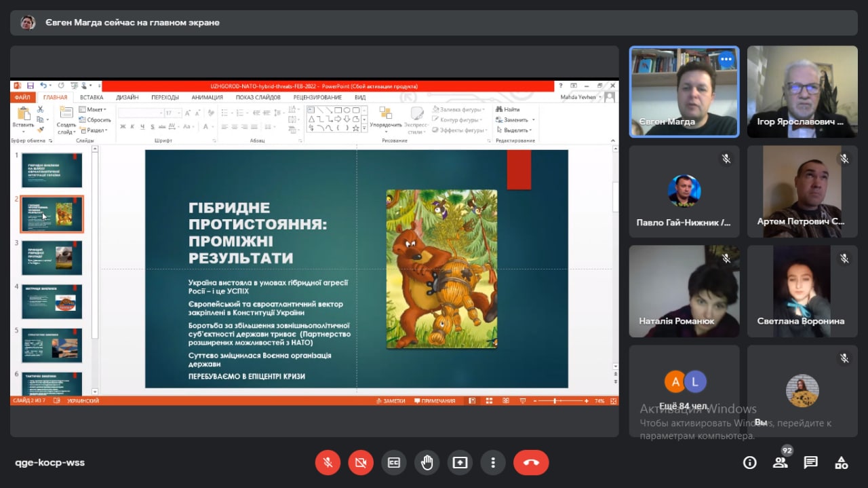Open options on Євген Магда tile

[726, 60]
